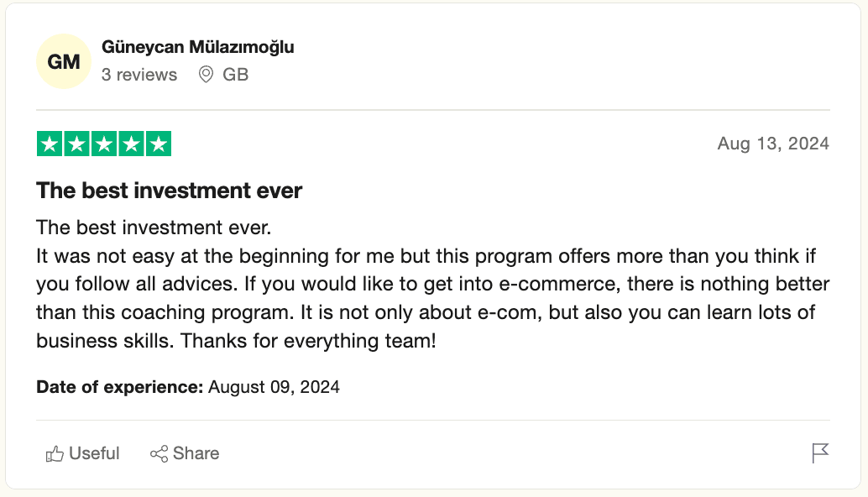Open Güneycan Mülazımoğlu's reviewer profile
Viewport: 868px width, 497px height.
point(197,47)
